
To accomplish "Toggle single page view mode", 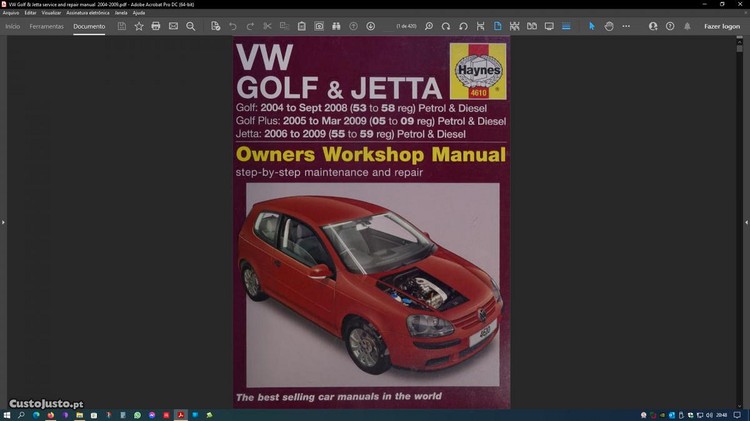I will pyautogui.click(x=497, y=26).
